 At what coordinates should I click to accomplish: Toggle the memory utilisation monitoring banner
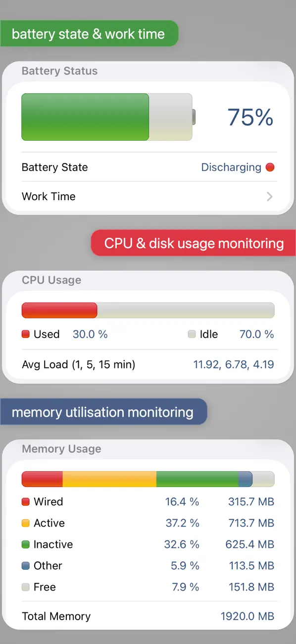pos(103,412)
